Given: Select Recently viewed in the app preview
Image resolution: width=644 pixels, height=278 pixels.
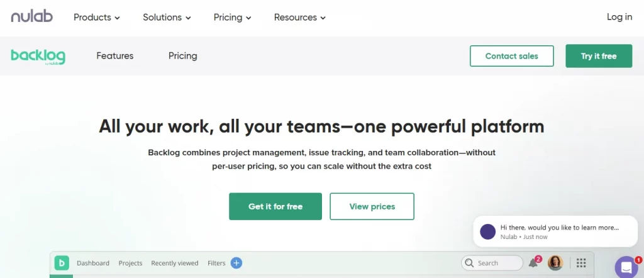Looking at the screenshot, I should (175, 263).
